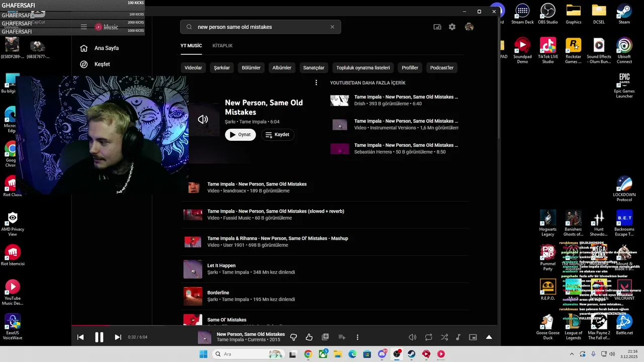Open Ubisoft Connect desktop shortcut
This screenshot has height=362, width=644.
tap(624, 51)
